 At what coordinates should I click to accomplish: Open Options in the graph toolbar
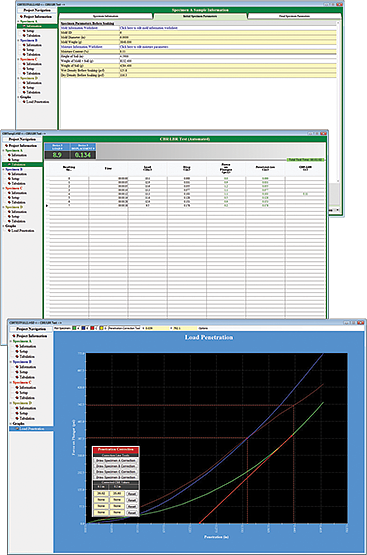pyautogui.click(x=203, y=328)
